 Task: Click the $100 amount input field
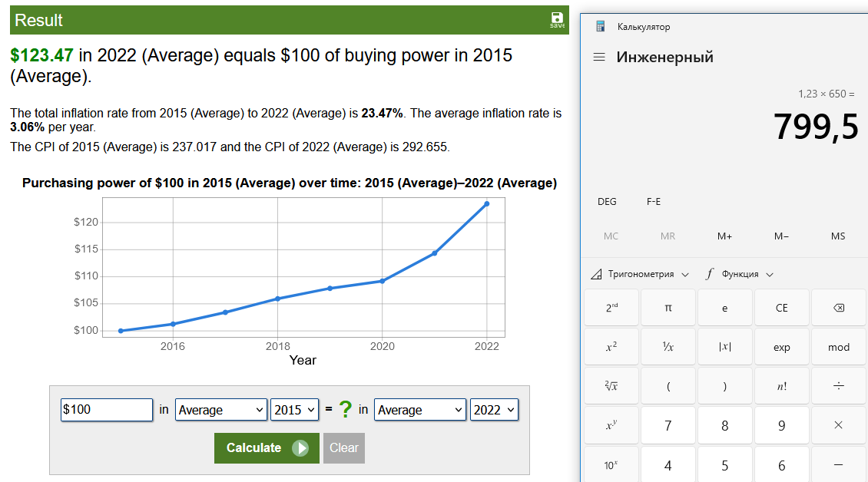107,410
